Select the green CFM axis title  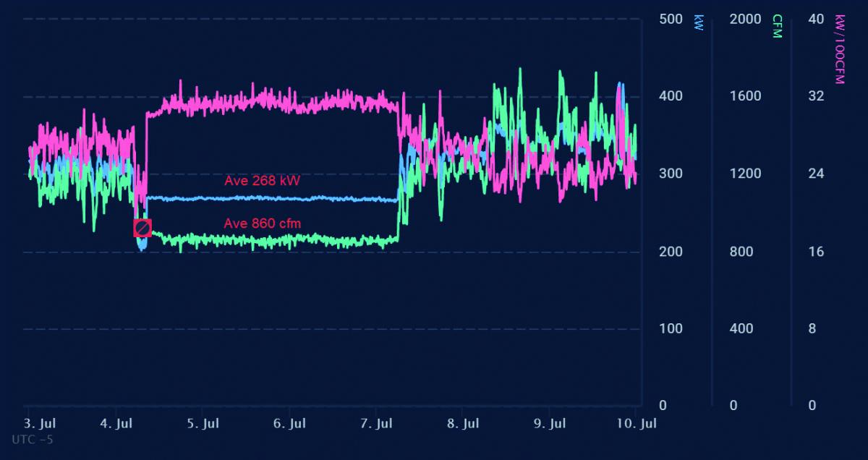click(x=778, y=26)
